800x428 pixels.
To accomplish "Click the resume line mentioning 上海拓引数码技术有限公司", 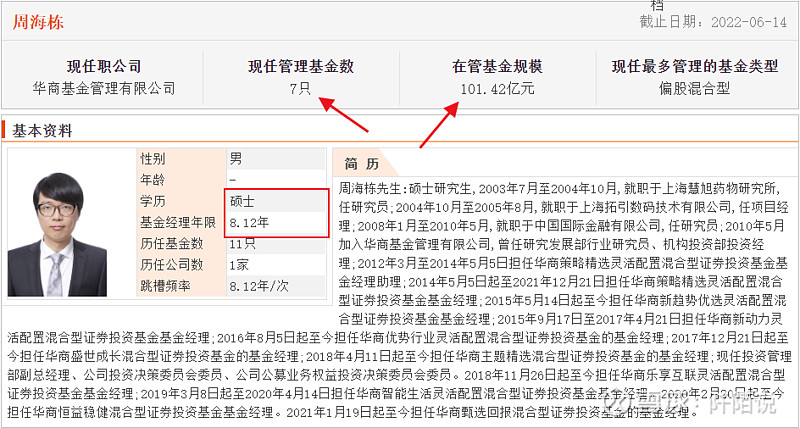I will tap(564, 207).
